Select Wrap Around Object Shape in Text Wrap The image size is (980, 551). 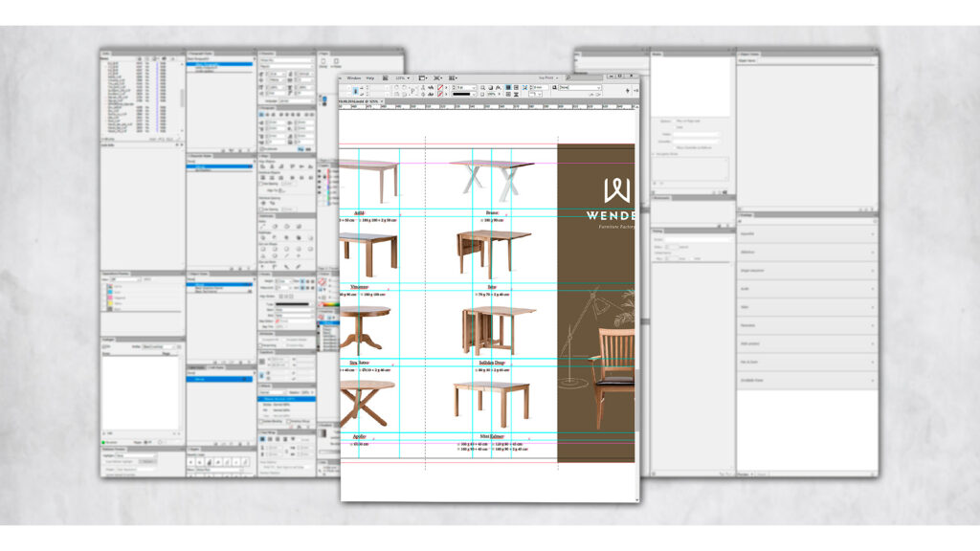pos(278,438)
